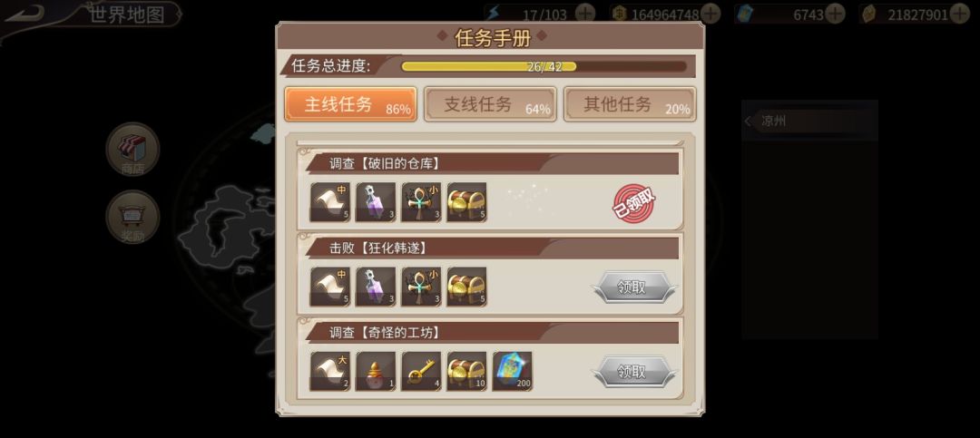Select blue crystal reward showing 200

point(513,371)
